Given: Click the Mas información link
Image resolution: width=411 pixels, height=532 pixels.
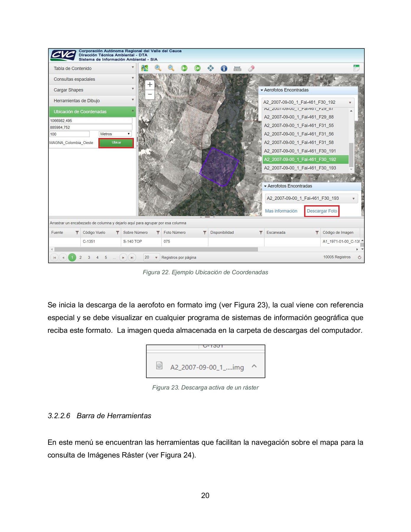Looking at the screenshot, I should (x=281, y=211).
